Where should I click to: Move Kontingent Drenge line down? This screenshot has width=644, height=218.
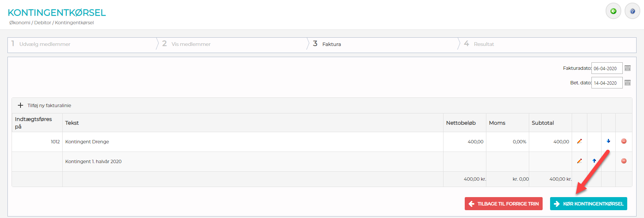[608, 141]
